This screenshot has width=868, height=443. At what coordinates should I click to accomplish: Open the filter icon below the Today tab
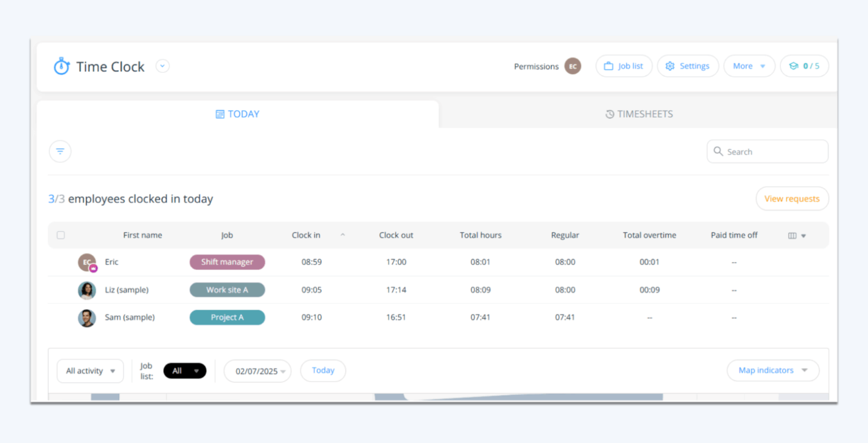tap(60, 151)
